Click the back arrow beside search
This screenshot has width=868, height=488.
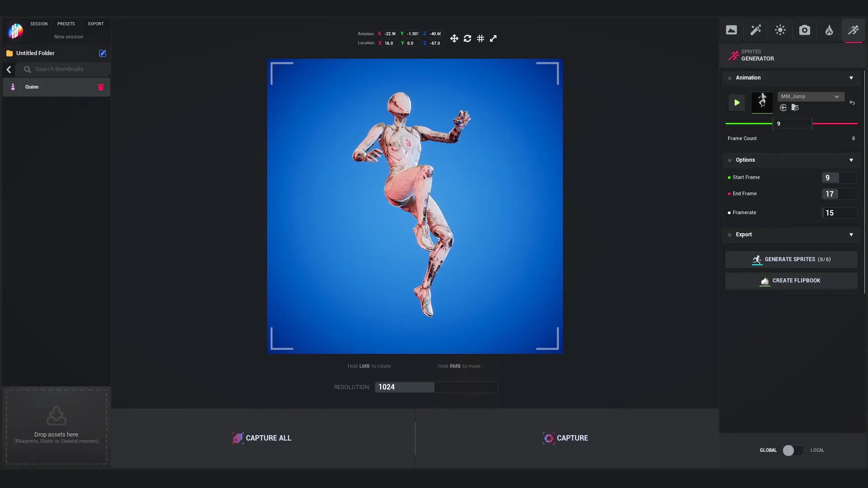click(9, 70)
